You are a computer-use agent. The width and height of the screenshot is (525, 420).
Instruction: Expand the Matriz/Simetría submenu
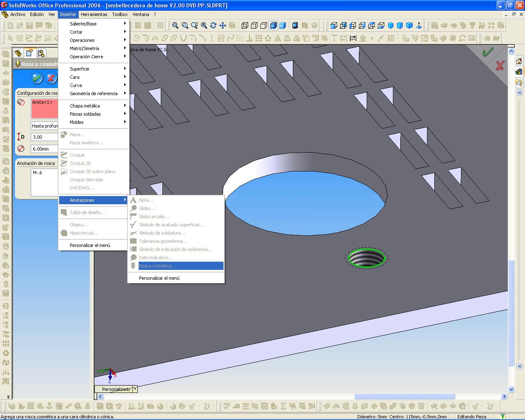click(94, 48)
